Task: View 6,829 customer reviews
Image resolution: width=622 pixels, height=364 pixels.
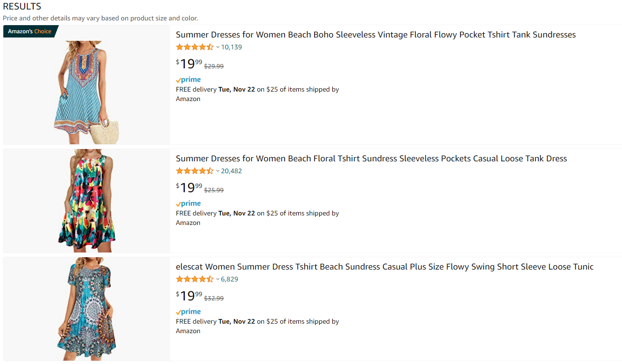Action: point(230,279)
